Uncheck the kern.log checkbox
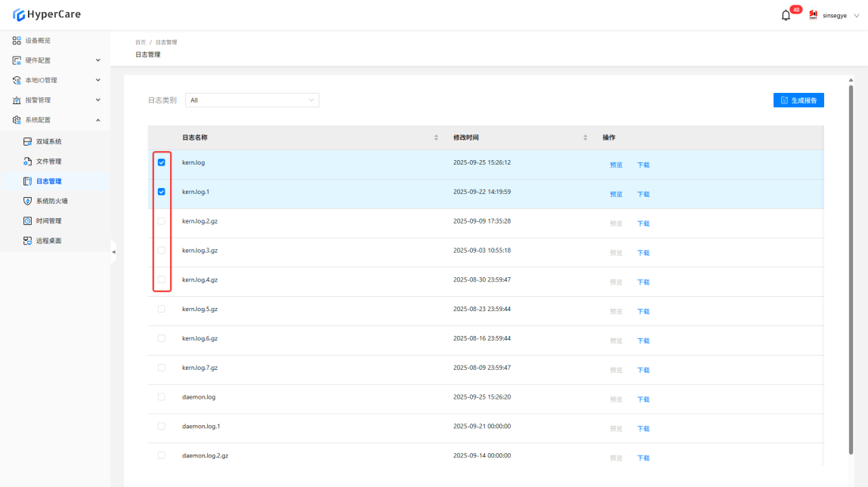Screen dimensions: 868x487 (x=161, y=162)
